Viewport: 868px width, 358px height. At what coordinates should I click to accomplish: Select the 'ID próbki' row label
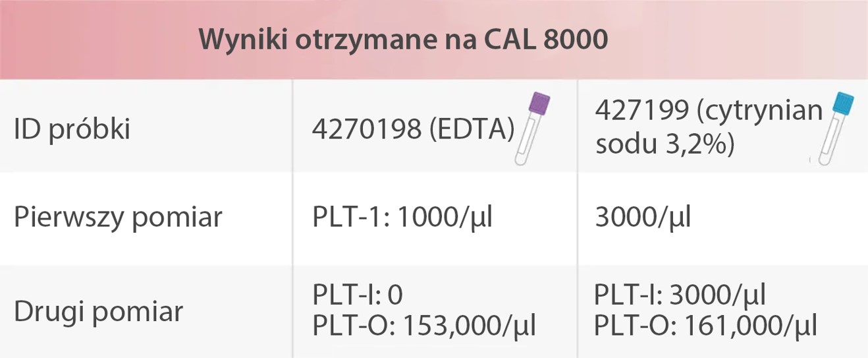72,129
